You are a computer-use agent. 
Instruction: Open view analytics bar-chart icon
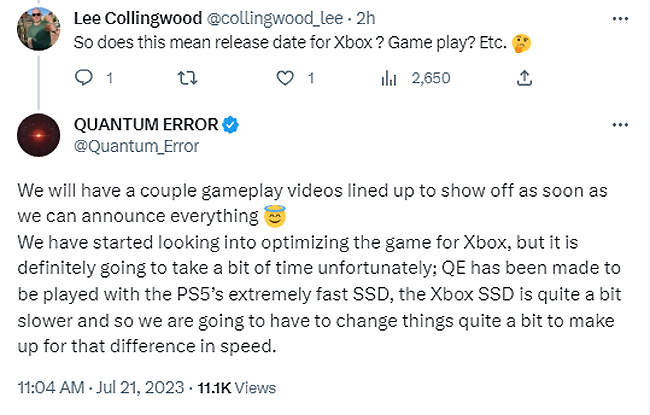[x=389, y=77]
